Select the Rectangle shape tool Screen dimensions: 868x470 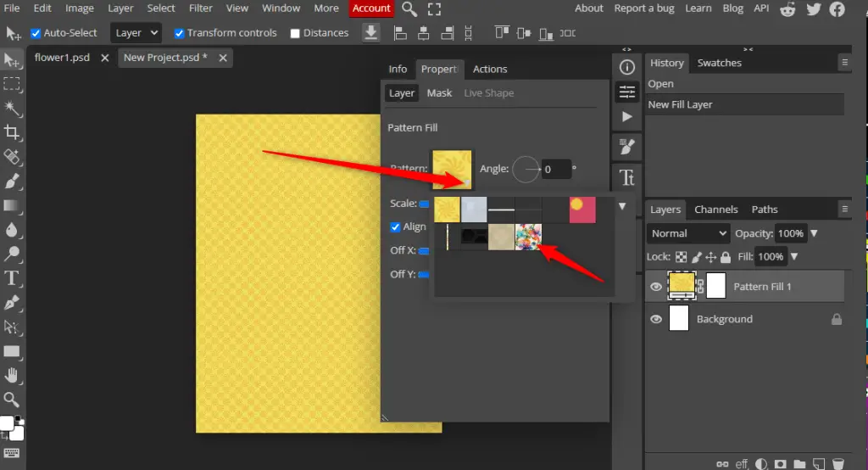tap(12, 351)
